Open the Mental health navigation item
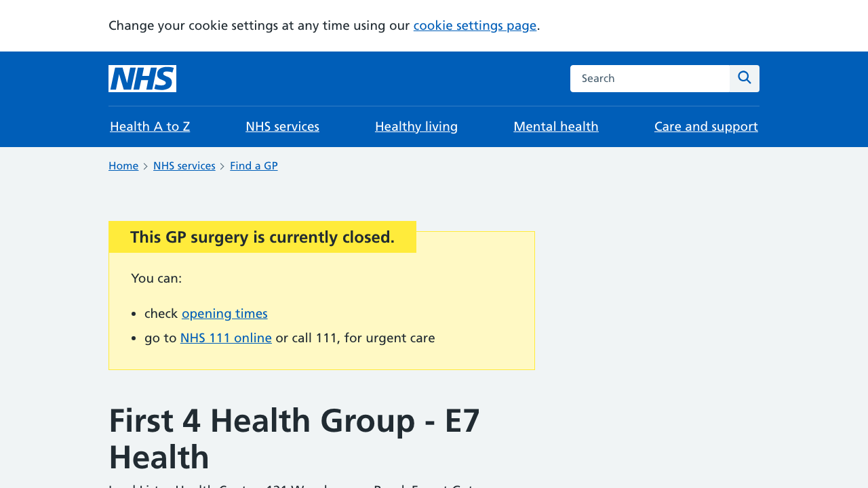 click(556, 127)
